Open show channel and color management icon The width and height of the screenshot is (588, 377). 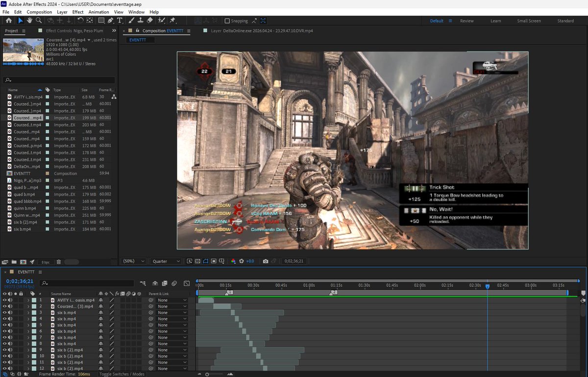point(233,261)
